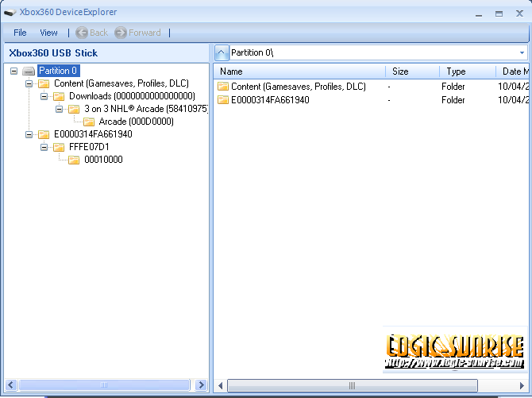
Task: Close the Xbox360 DeviceExplorer window
Action: [519, 14]
